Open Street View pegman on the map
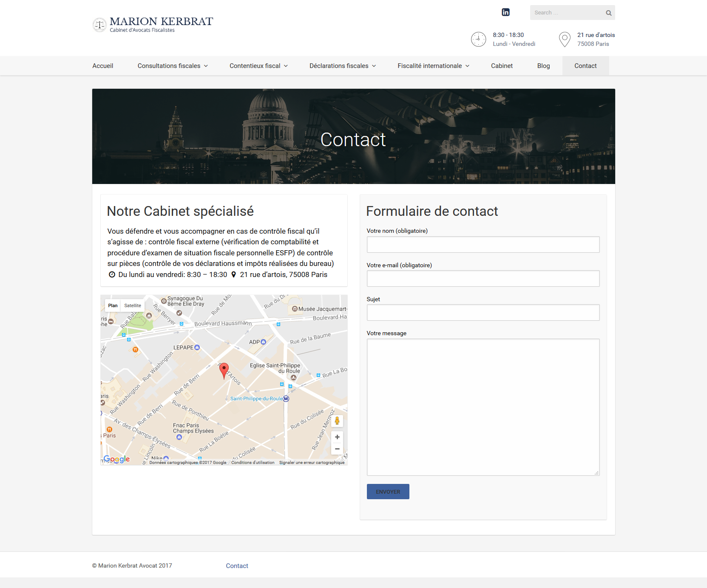707x588 pixels. click(337, 421)
